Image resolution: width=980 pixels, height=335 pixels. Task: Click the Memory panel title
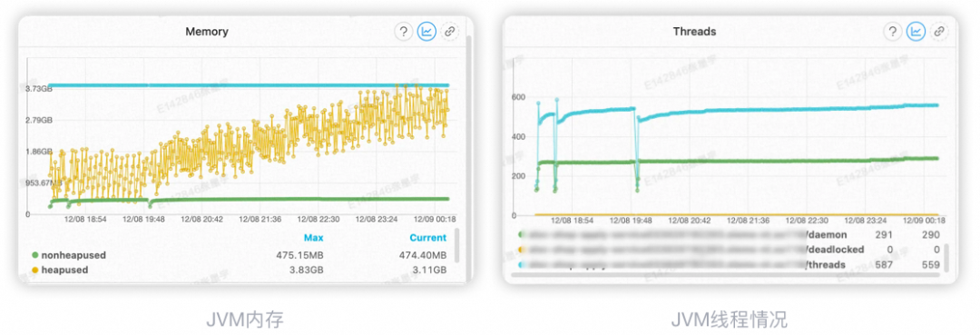[207, 31]
